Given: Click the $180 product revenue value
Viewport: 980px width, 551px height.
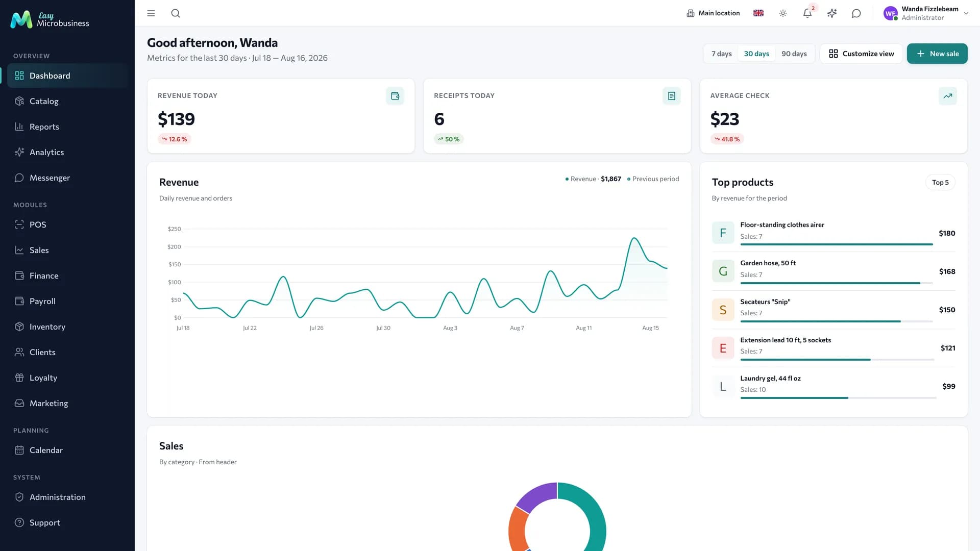Looking at the screenshot, I should pyautogui.click(x=947, y=233).
